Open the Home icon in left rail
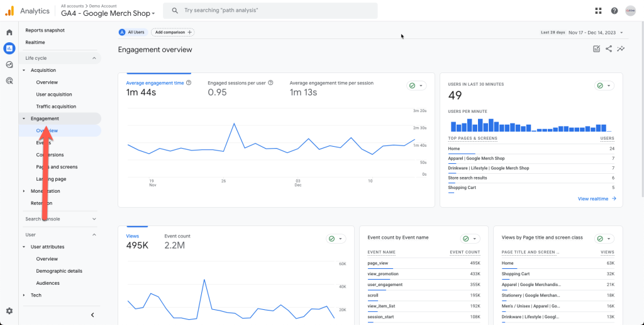 click(x=9, y=33)
